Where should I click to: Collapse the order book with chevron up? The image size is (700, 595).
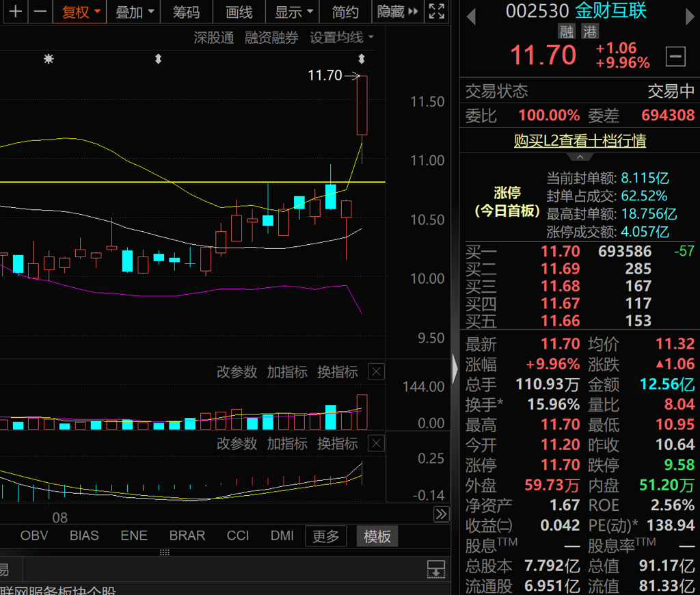pyautogui.click(x=580, y=157)
